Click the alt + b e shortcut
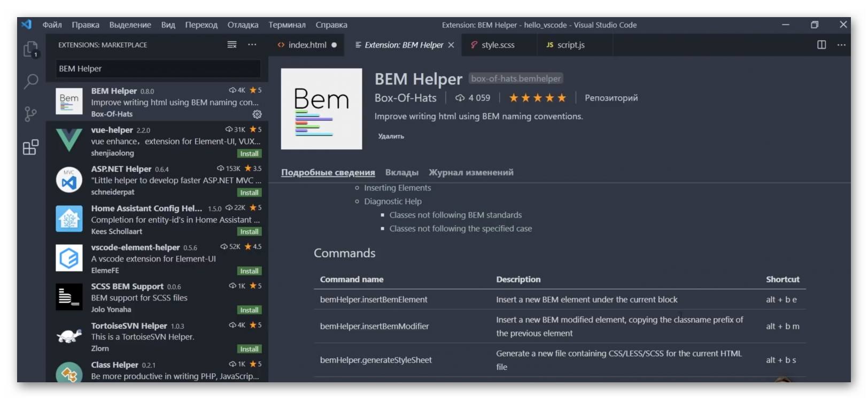The image size is (868, 401). (x=781, y=299)
